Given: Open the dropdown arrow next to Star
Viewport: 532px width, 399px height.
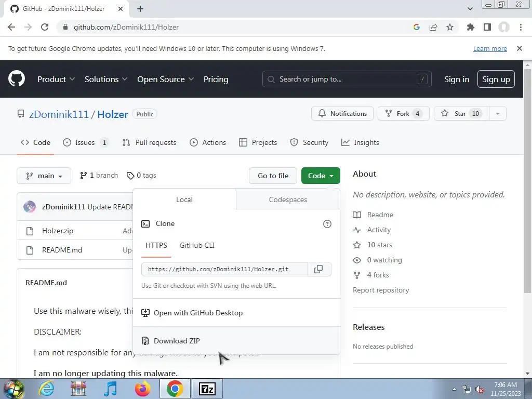Looking at the screenshot, I should (x=498, y=114).
